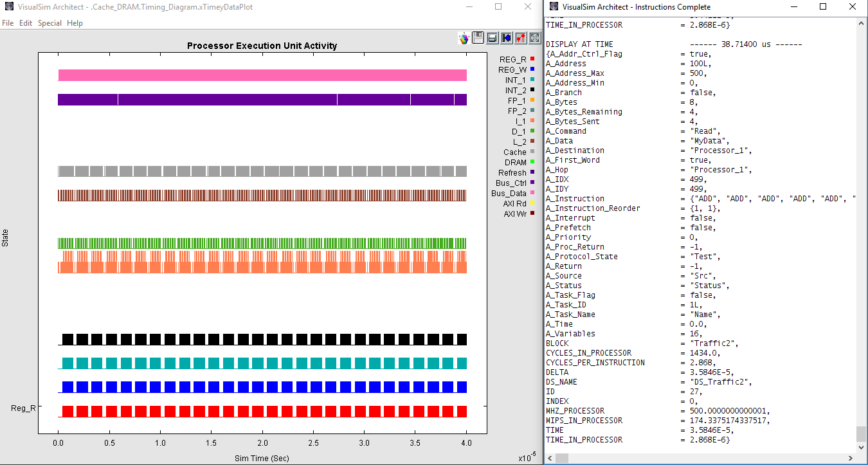Click the bright green DRAM legend swatch
This screenshot has height=465, width=868.
pyautogui.click(x=532, y=162)
